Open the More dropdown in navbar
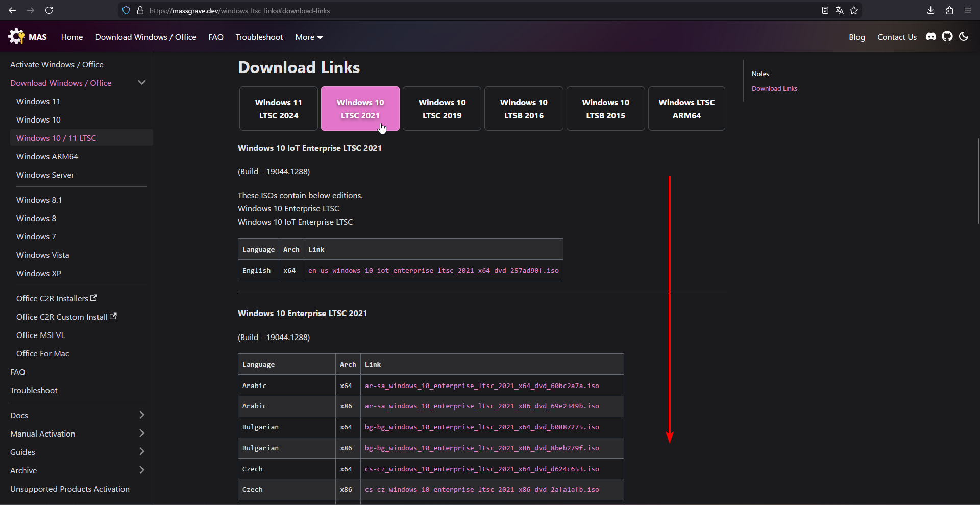This screenshot has width=980, height=505. [x=309, y=37]
